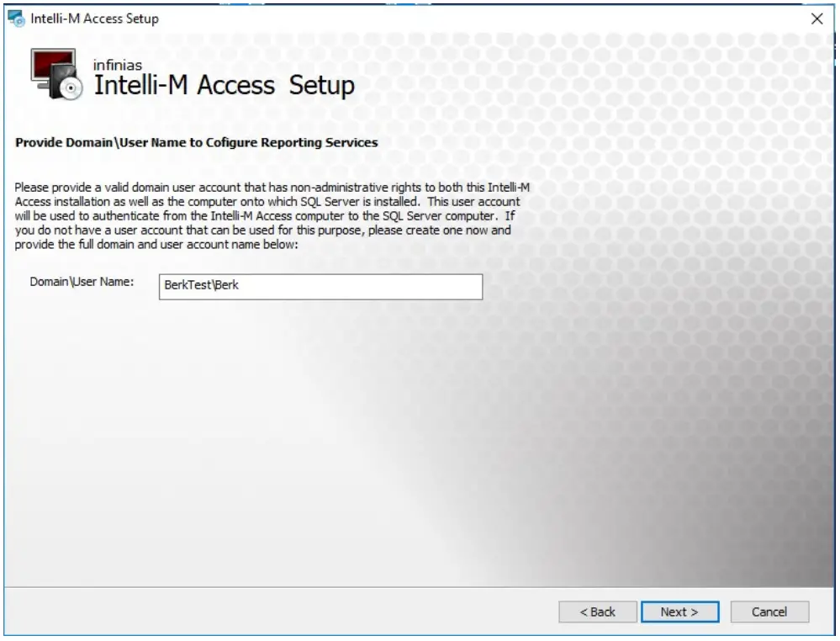Click the Next > button

point(680,612)
